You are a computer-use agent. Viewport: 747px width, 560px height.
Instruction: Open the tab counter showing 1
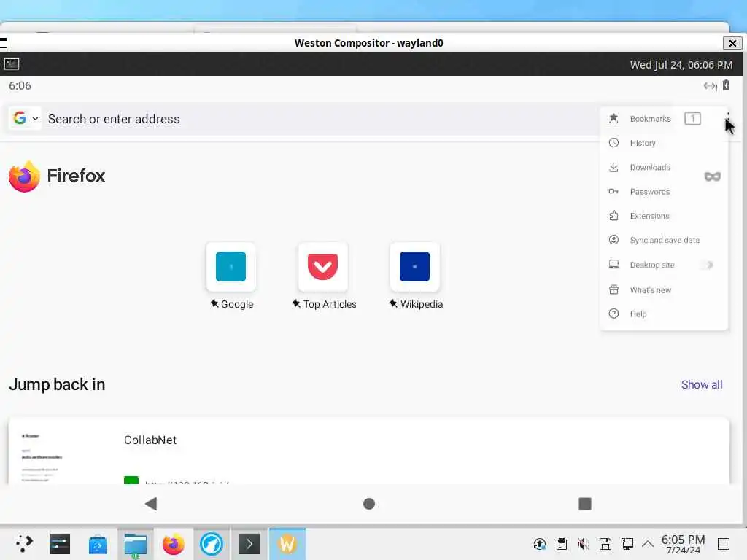(x=693, y=118)
